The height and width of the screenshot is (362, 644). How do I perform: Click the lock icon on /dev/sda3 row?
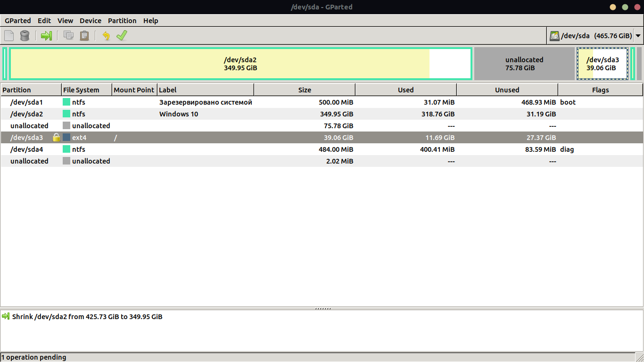click(57, 138)
